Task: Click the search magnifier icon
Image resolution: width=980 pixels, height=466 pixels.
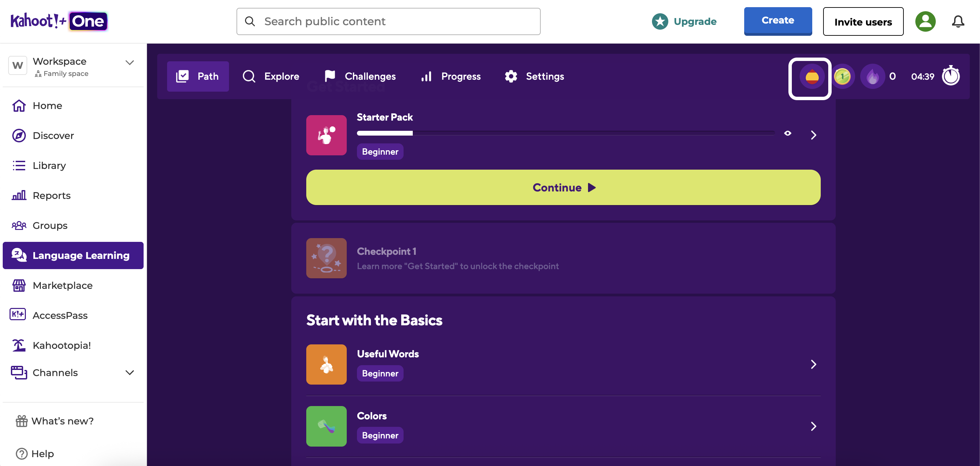Action: (x=250, y=21)
